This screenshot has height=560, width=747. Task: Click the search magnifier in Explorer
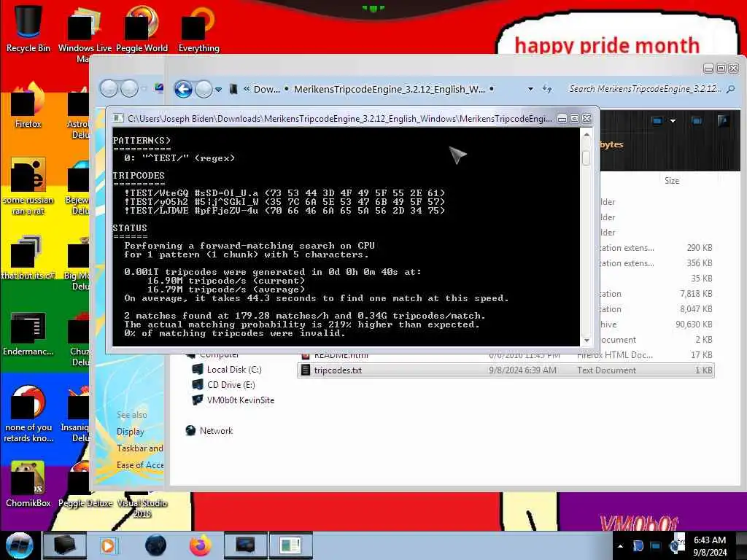click(731, 89)
